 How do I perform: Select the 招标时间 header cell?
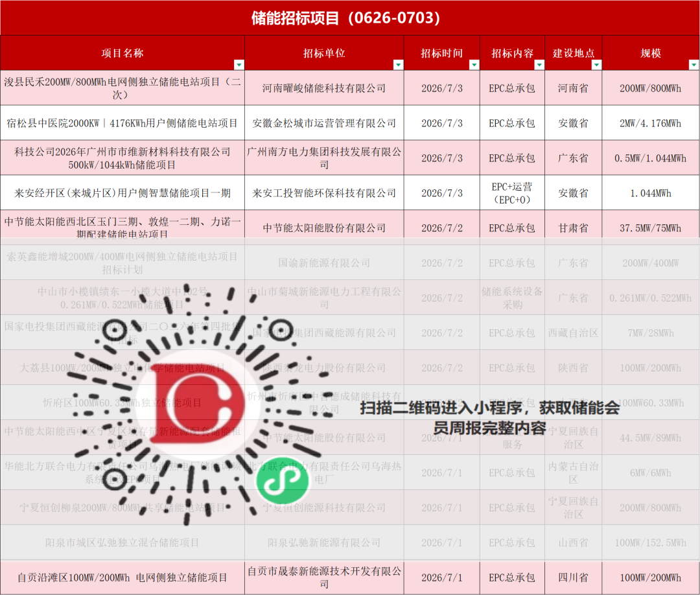(442, 53)
